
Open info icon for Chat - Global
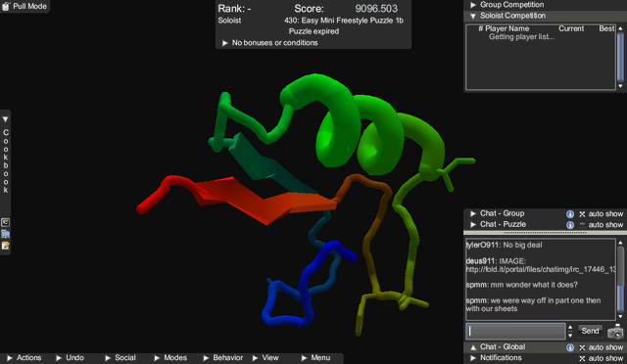570,347
